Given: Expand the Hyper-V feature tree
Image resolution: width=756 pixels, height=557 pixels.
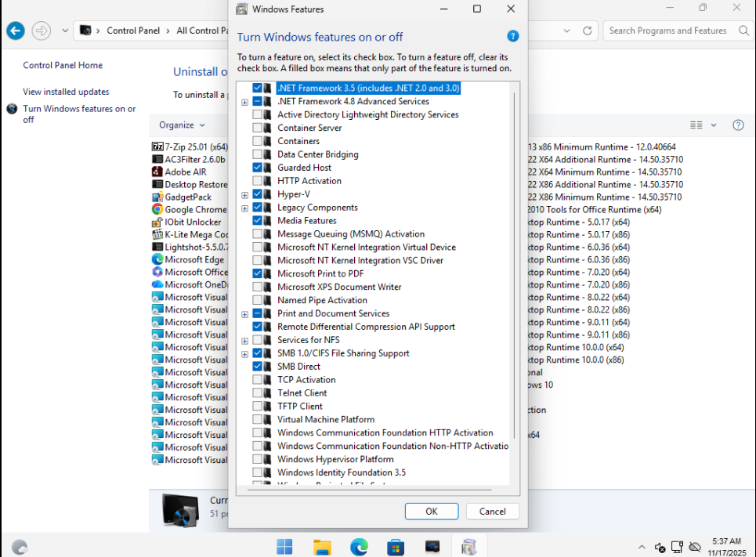Looking at the screenshot, I should click(x=245, y=194).
